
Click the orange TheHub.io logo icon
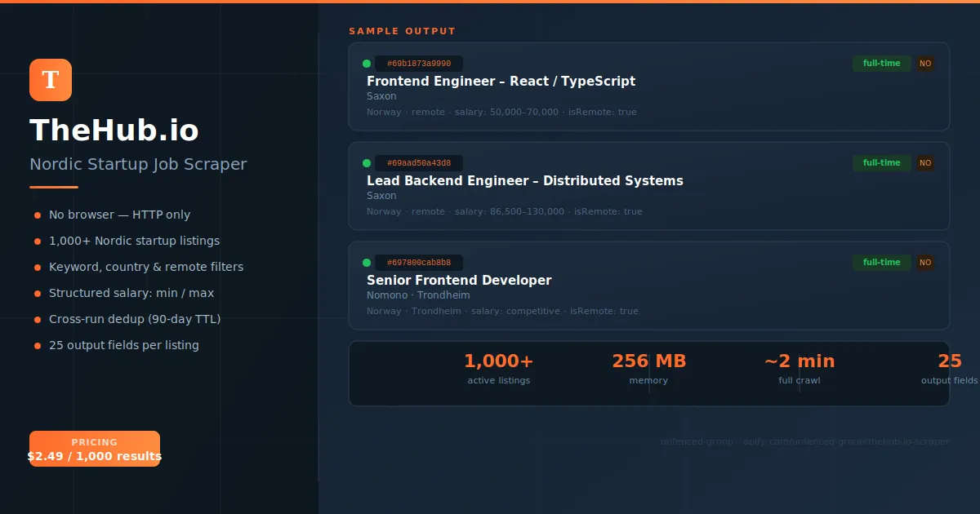click(51, 80)
